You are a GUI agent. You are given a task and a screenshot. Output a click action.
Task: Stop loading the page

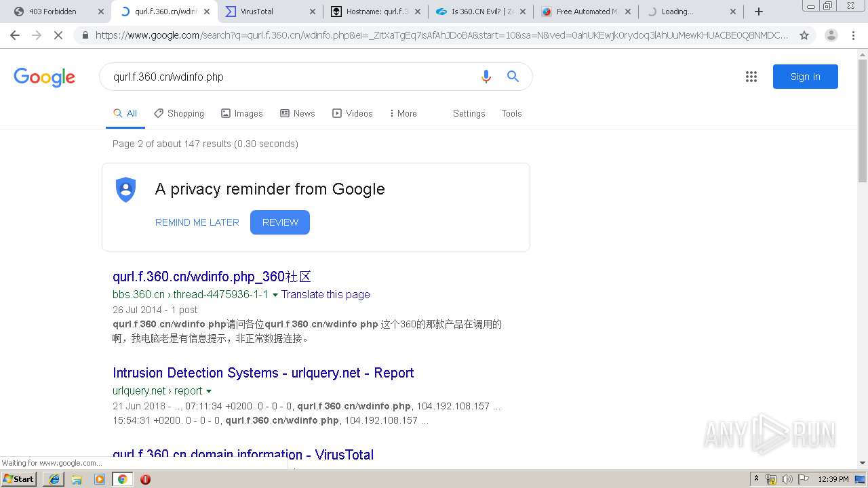click(x=58, y=35)
